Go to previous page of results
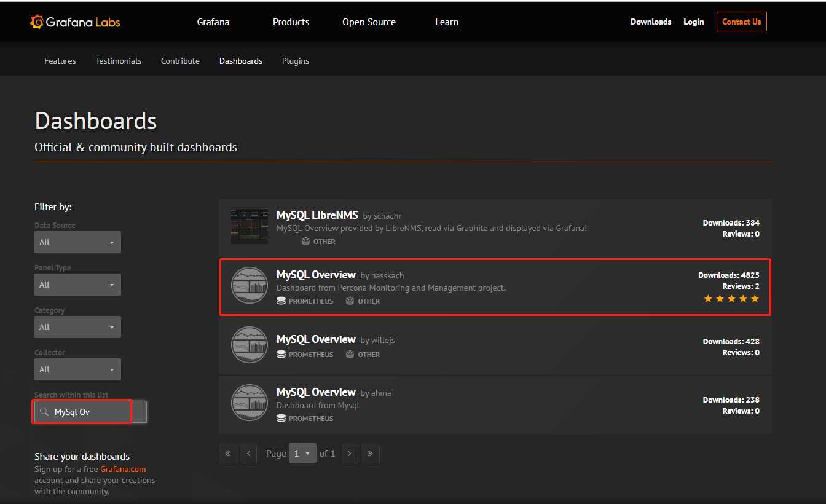 249,454
